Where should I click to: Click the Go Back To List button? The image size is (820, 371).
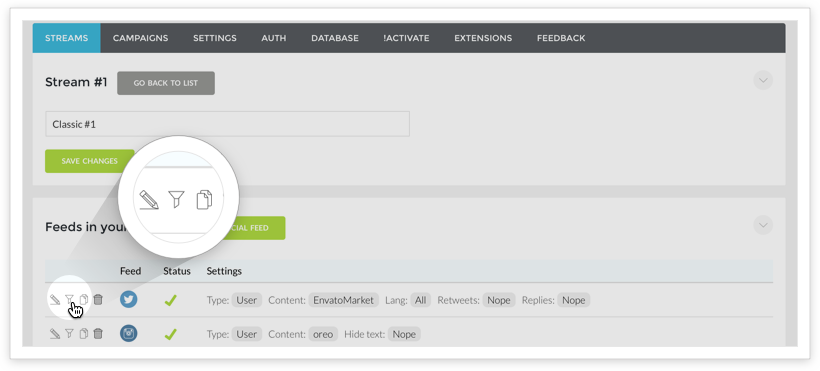click(166, 83)
